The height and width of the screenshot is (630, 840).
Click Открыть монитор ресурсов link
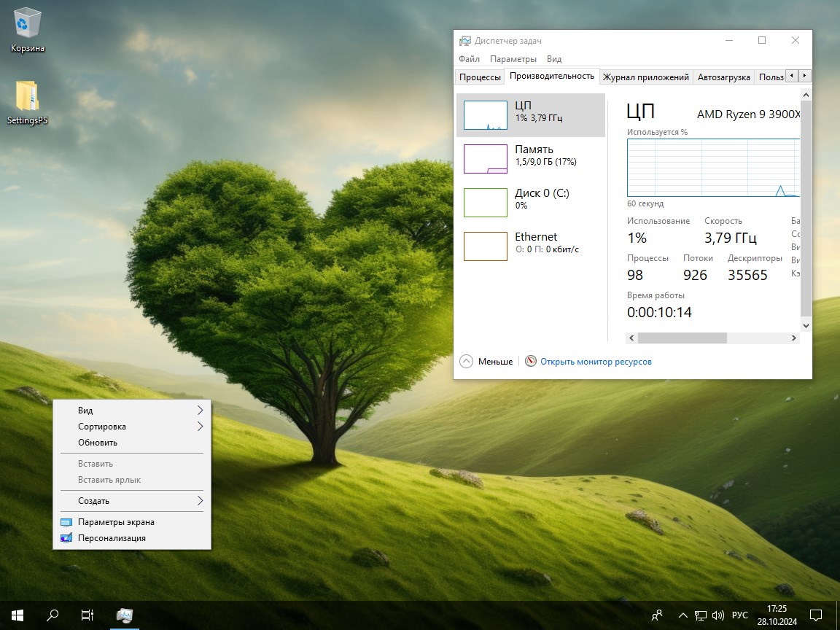coord(595,362)
